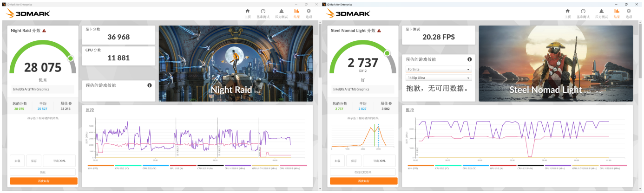The height and width of the screenshot is (193, 644).
Task: Click info icon beside 预估的游戏效能 in Steel Nomad window
Action: click(470, 59)
